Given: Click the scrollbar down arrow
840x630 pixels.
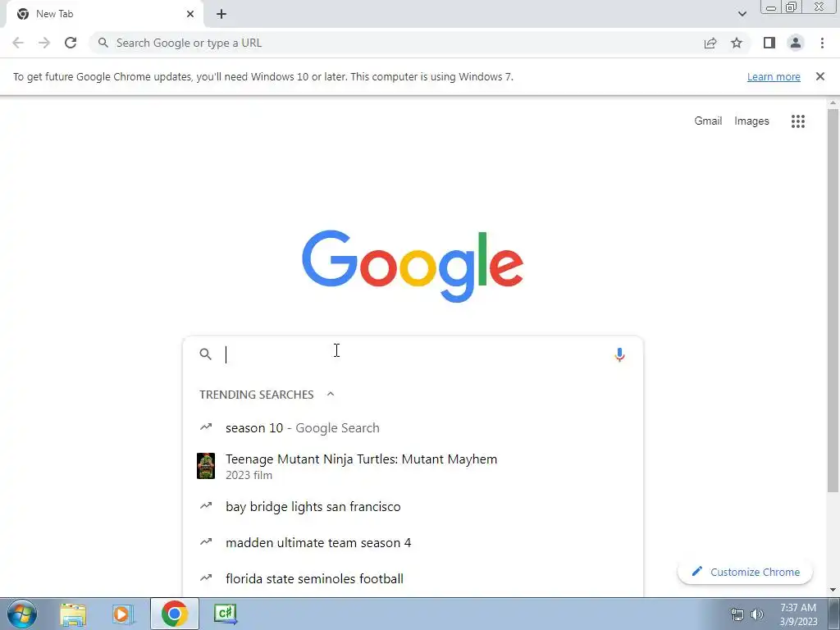Looking at the screenshot, I should click(x=833, y=591).
